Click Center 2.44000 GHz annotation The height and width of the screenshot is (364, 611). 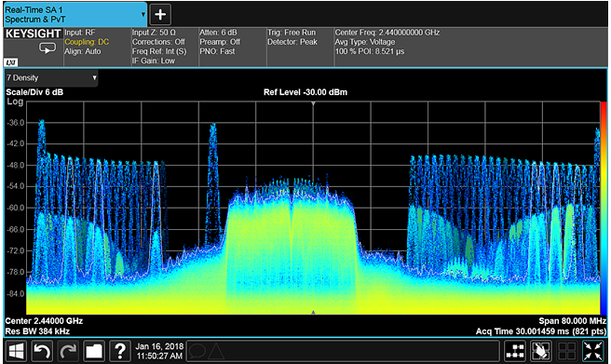click(x=44, y=321)
